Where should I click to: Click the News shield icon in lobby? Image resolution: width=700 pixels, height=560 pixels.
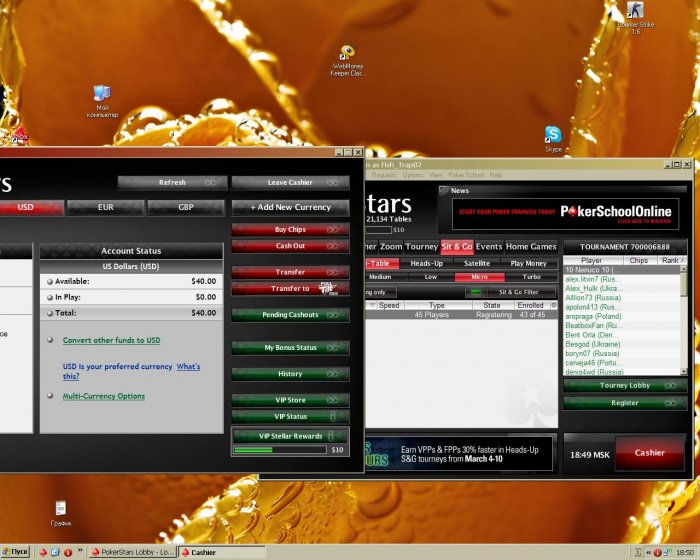[444, 191]
